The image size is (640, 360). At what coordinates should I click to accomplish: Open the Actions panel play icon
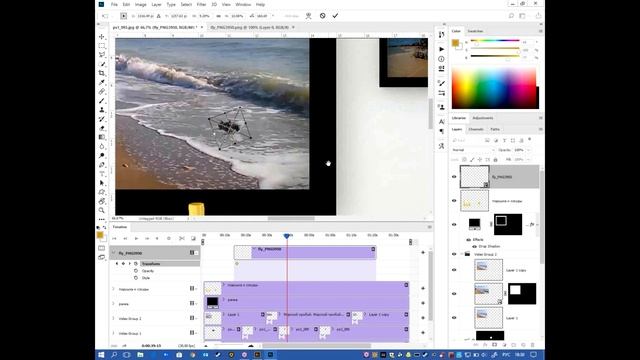click(x=441, y=49)
